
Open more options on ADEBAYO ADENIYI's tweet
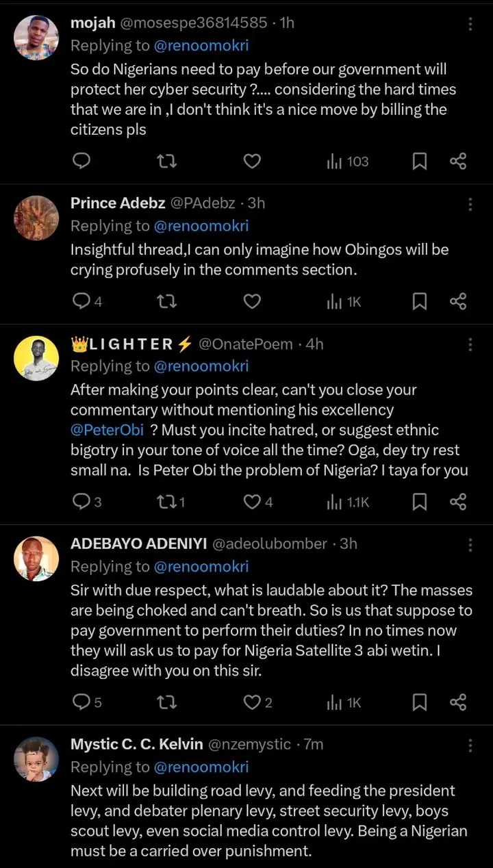pos(470,545)
